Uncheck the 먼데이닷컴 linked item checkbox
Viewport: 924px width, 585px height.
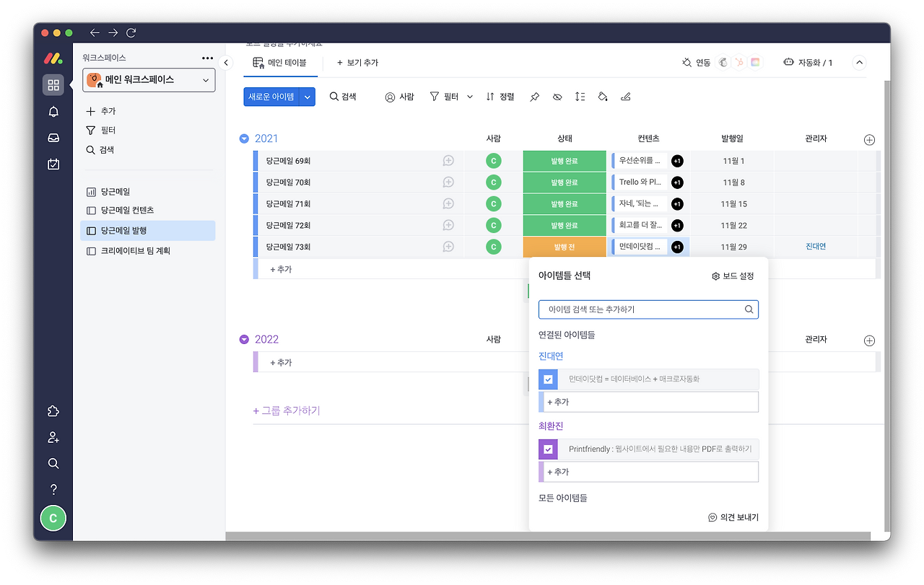(549, 379)
